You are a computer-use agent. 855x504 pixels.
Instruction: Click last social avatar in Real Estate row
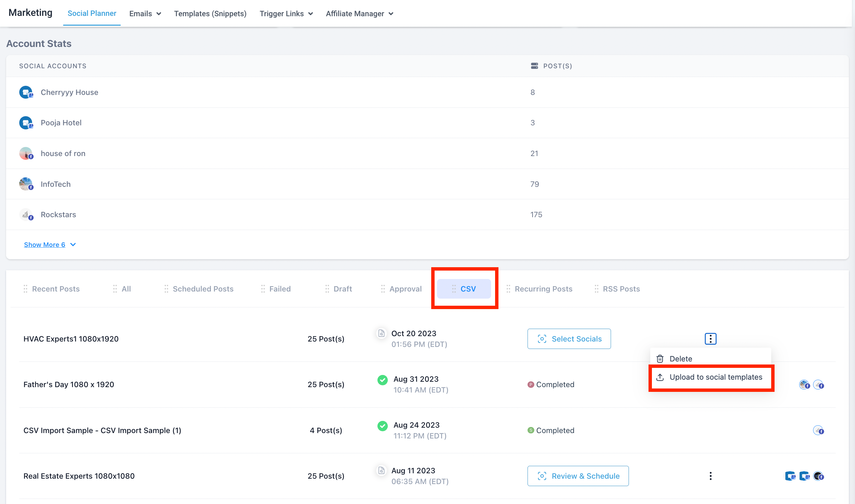click(x=819, y=476)
